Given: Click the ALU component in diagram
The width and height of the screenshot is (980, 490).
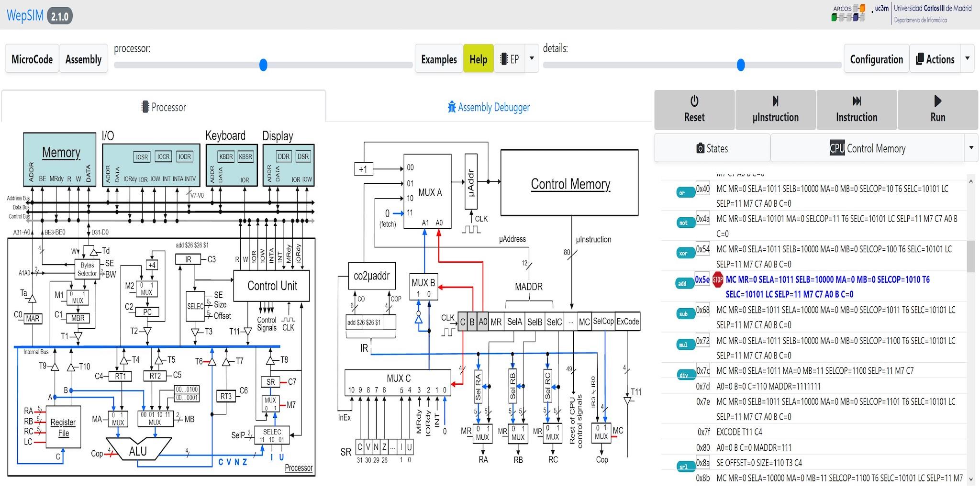Looking at the screenshot, I should 138,449.
